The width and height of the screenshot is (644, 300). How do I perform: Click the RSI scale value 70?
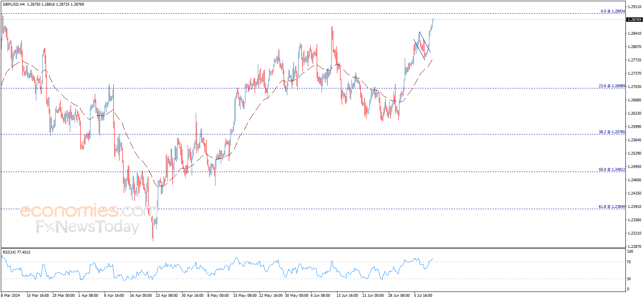[629, 262]
